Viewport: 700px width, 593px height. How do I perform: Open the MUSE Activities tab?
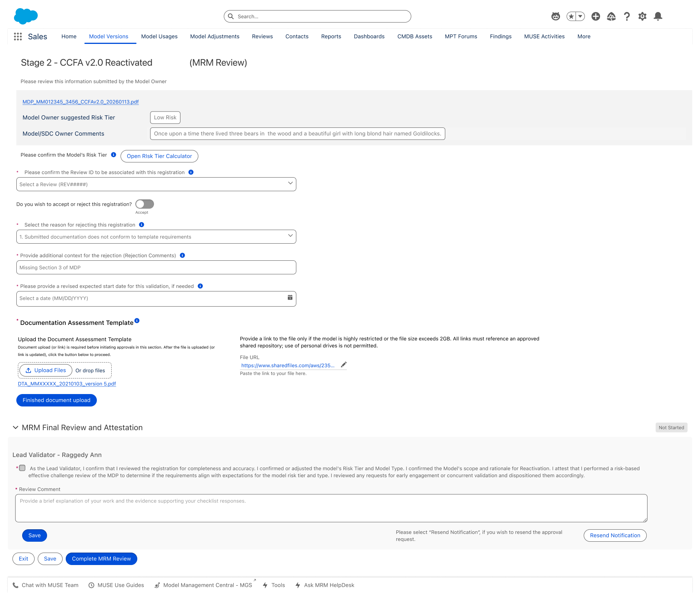tap(544, 37)
